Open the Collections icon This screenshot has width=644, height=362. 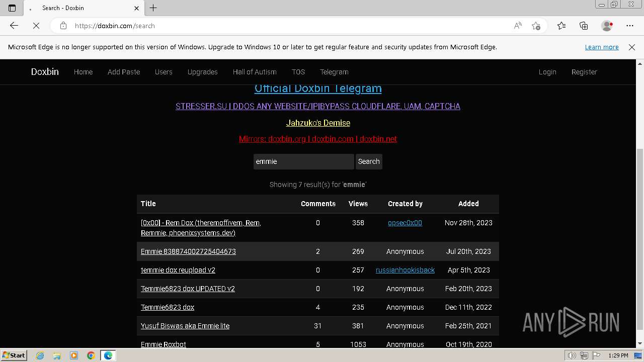click(x=584, y=26)
